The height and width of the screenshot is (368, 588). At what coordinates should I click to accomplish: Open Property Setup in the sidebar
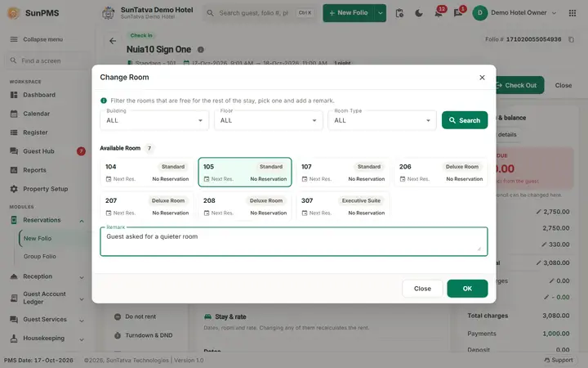(46, 189)
